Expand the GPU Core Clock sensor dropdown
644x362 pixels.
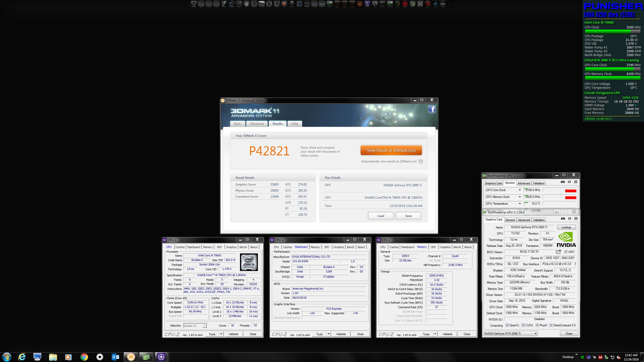(x=519, y=190)
